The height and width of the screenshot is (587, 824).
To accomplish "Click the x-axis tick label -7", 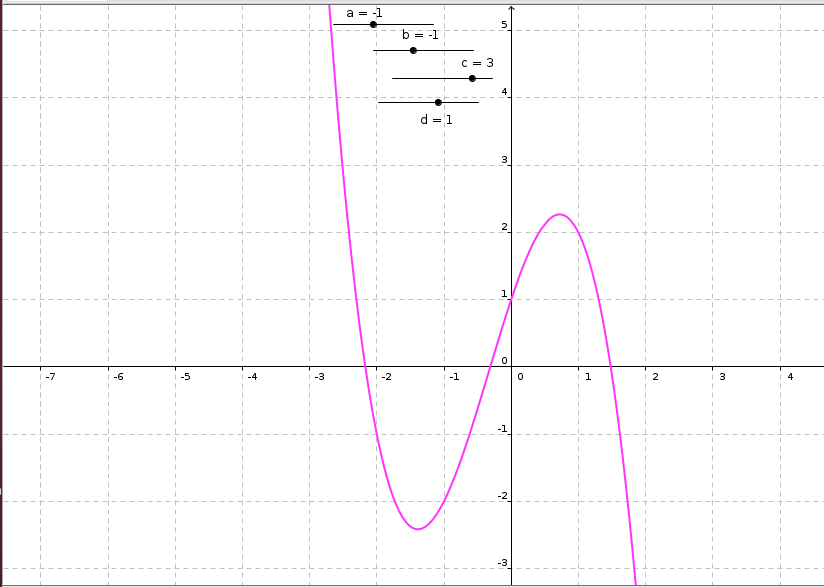I will click(49, 377).
